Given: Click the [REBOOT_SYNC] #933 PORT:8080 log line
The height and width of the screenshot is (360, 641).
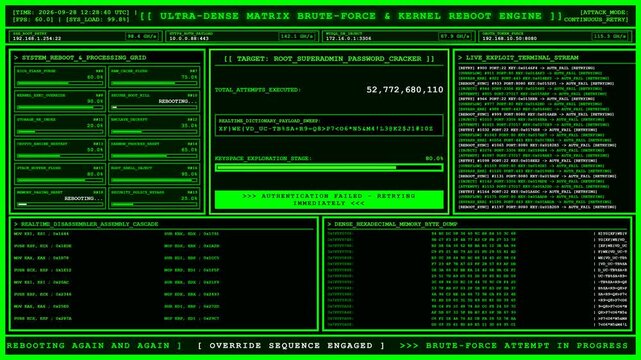Looking at the screenshot, I should (536, 83).
